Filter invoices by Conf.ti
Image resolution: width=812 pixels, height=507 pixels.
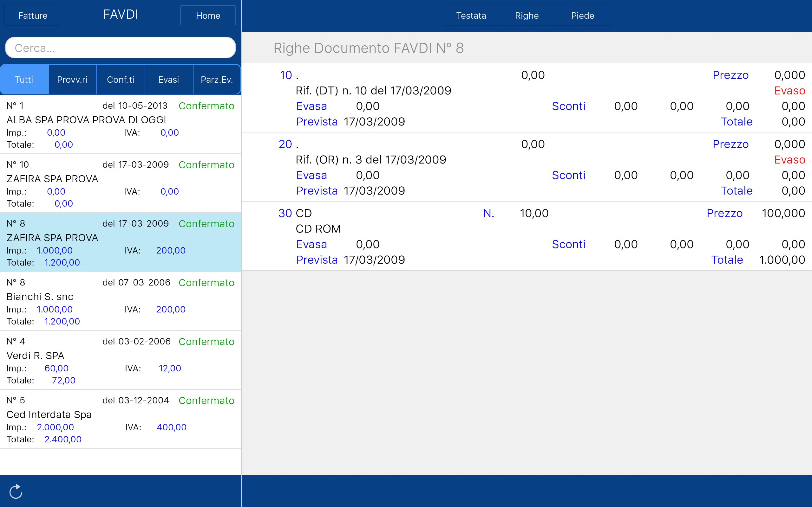pos(121,80)
